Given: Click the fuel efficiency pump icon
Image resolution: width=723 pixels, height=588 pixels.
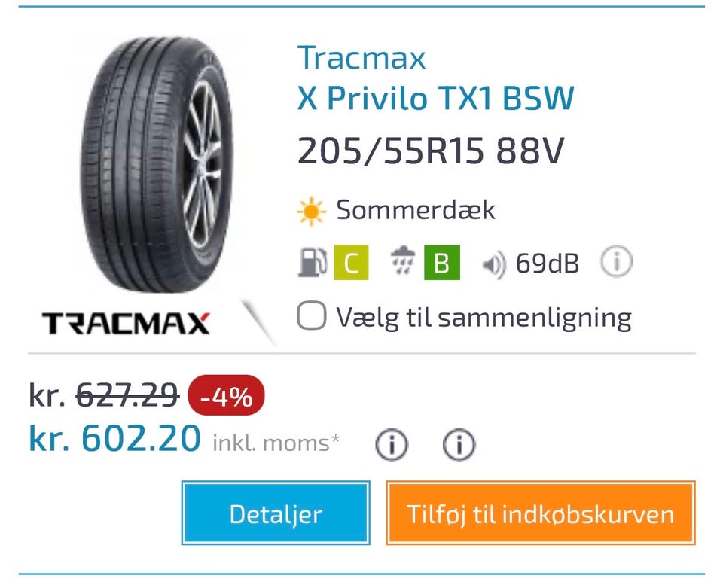Looking at the screenshot, I should tap(313, 264).
